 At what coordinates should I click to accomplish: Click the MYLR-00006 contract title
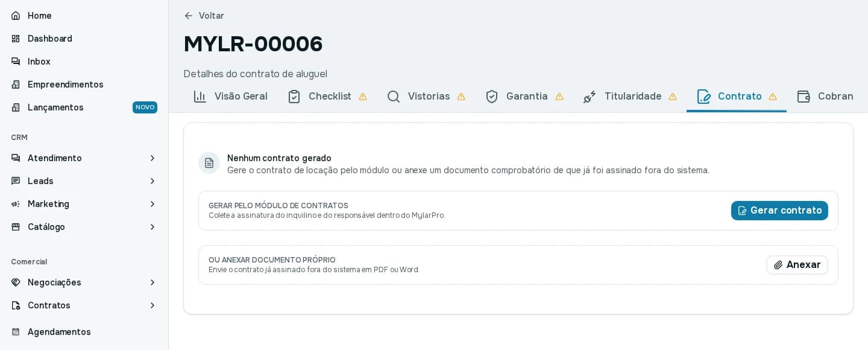[253, 44]
